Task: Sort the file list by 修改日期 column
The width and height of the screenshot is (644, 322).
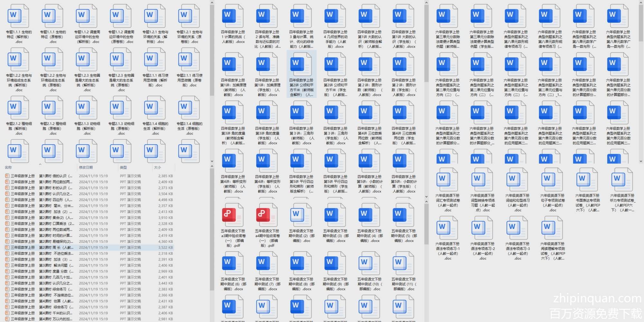Action: [86, 167]
